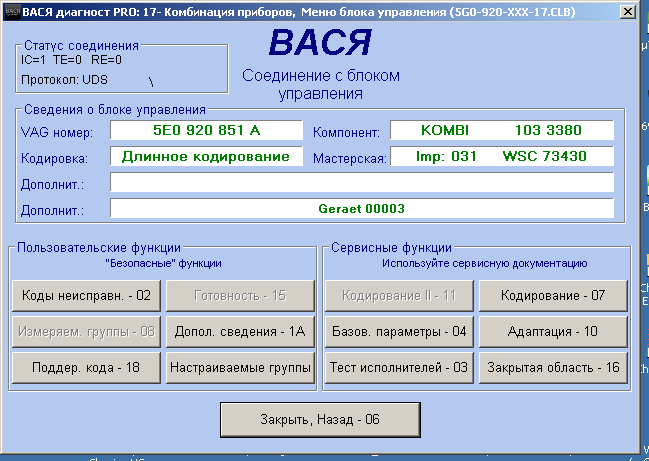
Task: Click the disabled Готовность - 15 button
Action: 240,295
